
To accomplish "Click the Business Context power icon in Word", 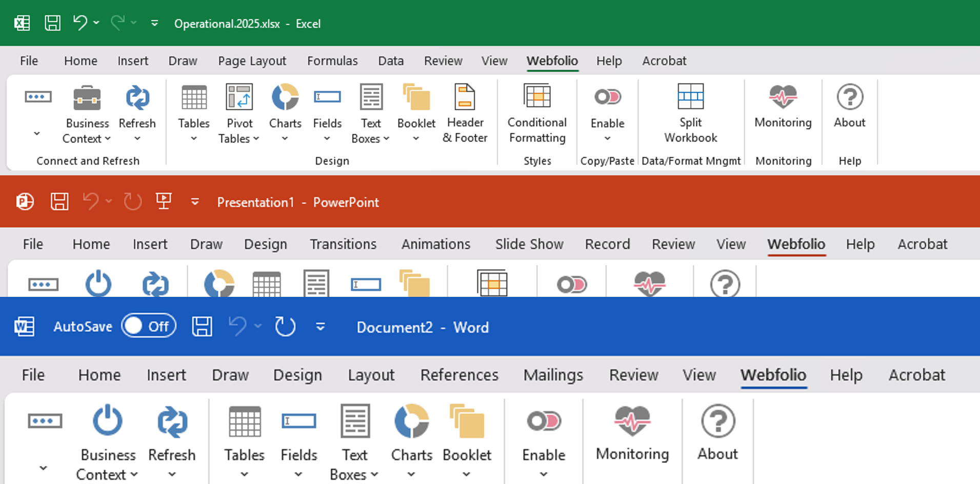I will point(108,421).
